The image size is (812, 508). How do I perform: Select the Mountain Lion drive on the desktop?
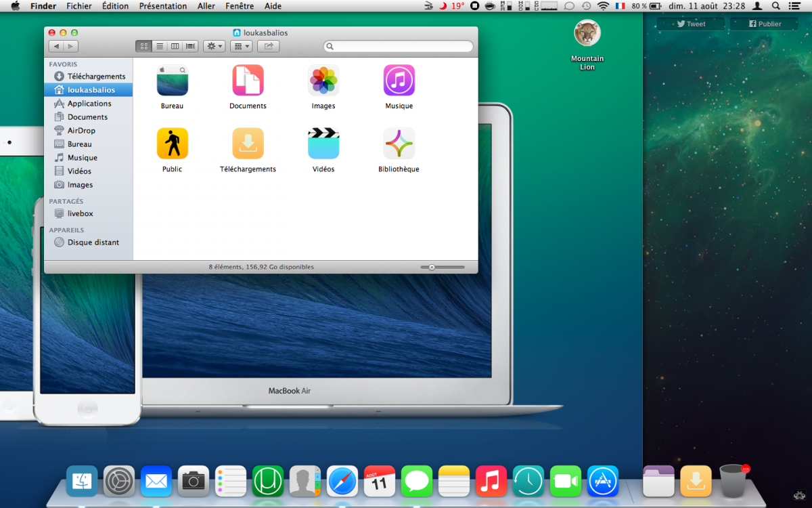tap(587, 33)
